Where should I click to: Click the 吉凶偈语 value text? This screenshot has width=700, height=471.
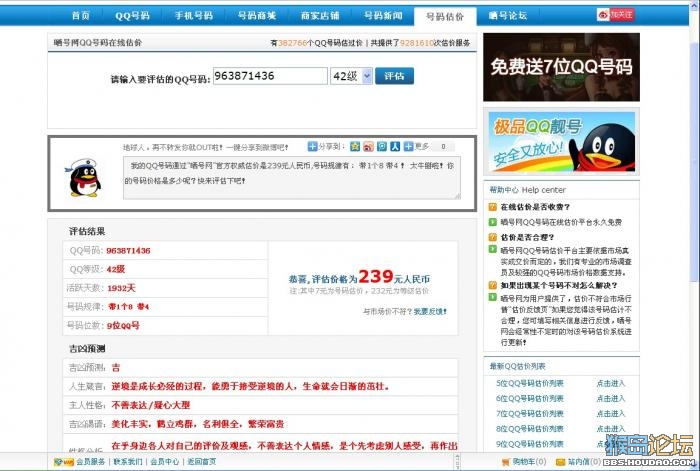click(198, 424)
